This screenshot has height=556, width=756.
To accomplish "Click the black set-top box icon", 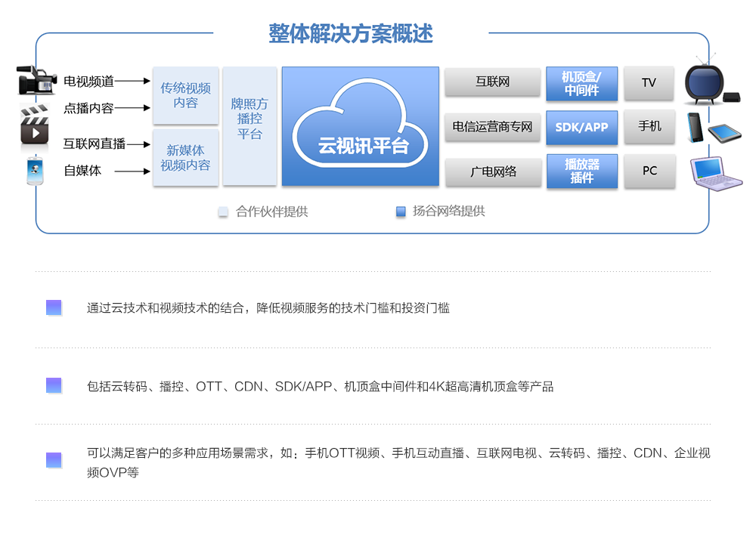I will [731, 97].
